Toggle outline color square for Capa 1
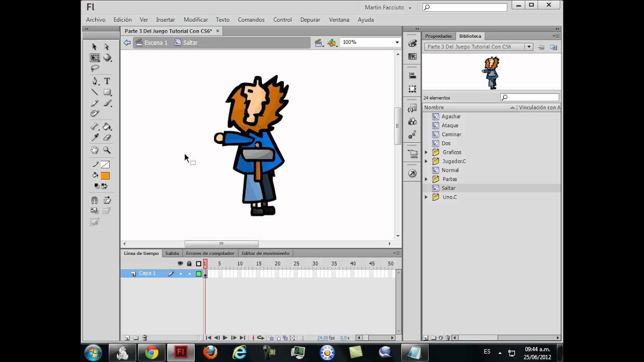 [199, 274]
